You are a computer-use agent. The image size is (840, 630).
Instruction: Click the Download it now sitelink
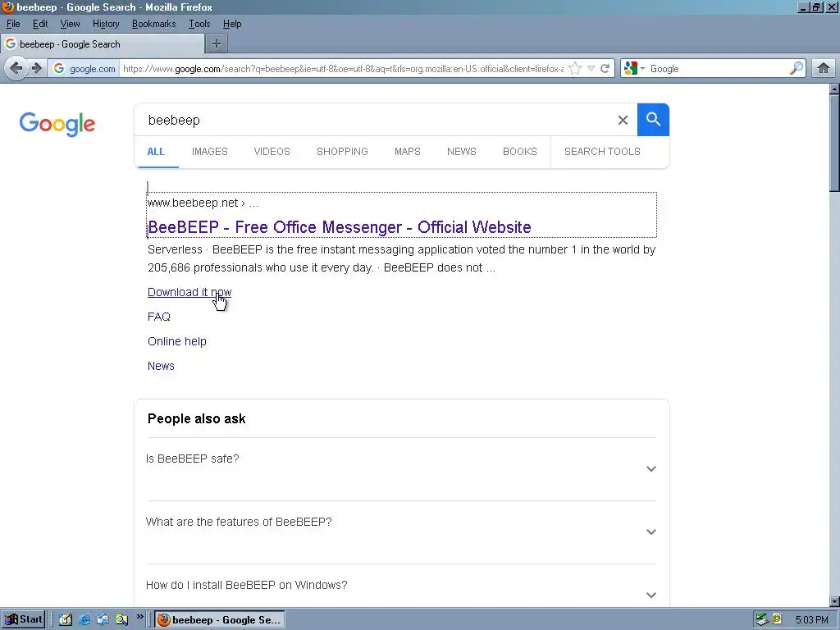point(189,292)
